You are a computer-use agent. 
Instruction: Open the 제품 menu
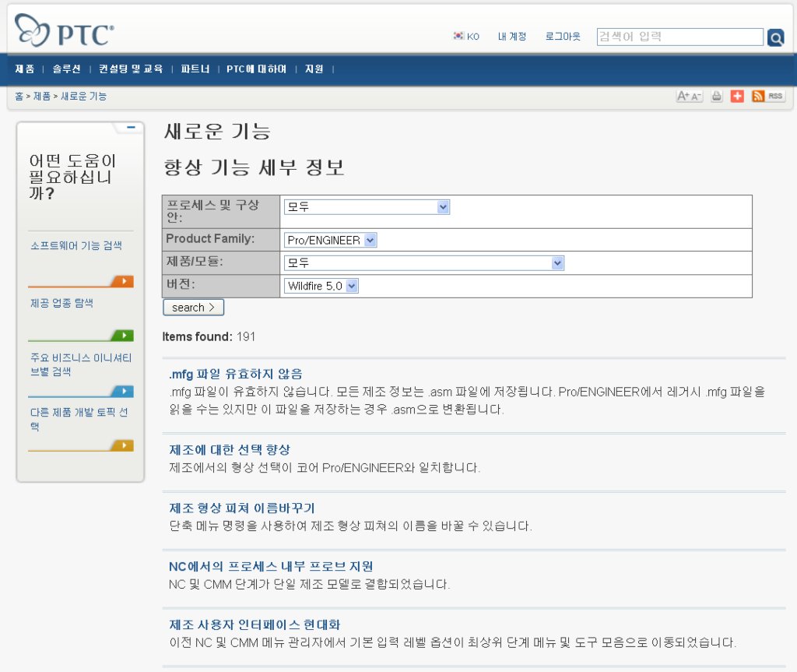pos(25,69)
